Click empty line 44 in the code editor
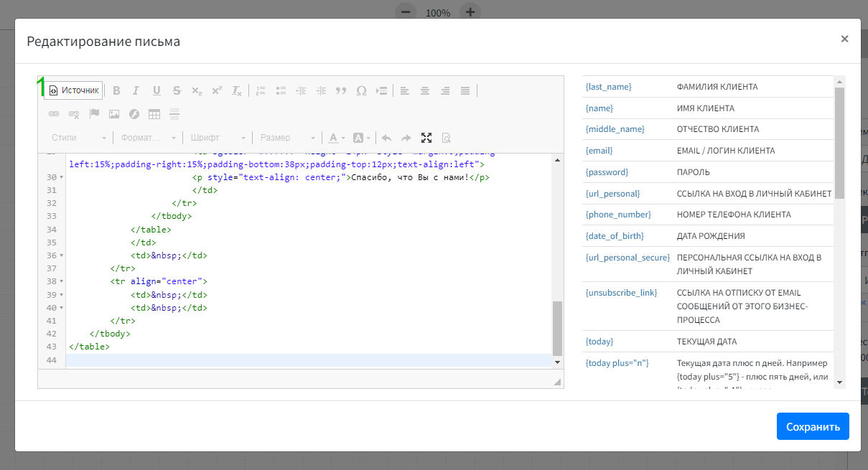The width and height of the screenshot is (868, 470). pos(287,360)
